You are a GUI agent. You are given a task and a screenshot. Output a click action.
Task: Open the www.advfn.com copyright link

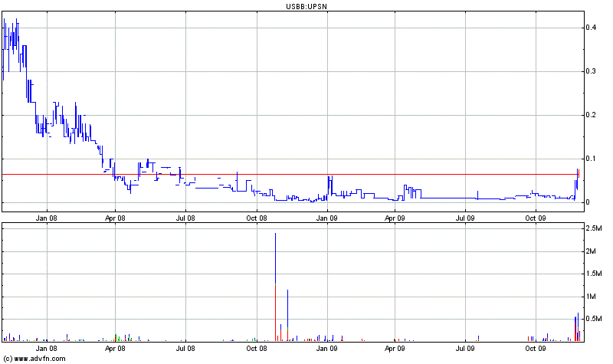tap(34, 359)
